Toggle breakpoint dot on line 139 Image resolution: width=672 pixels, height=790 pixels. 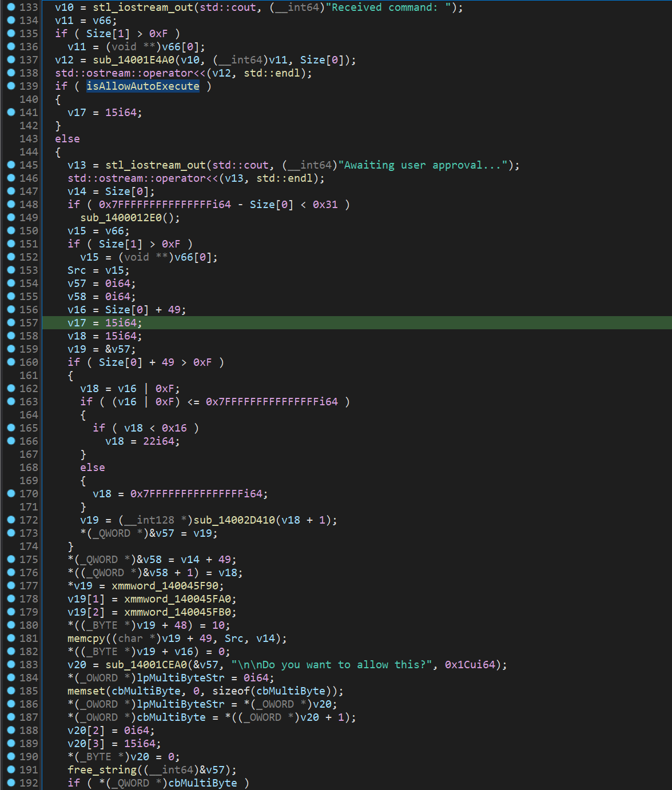pos(11,86)
